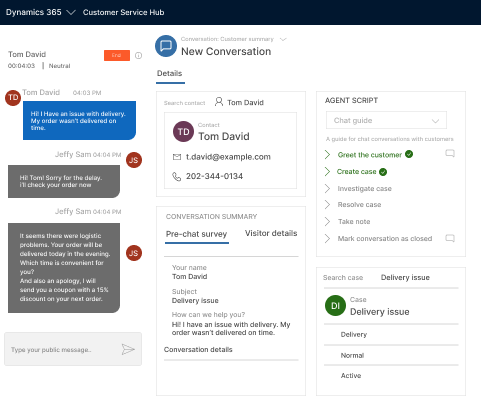Click the 00:04:03 chat timer
The width and height of the screenshot is (481, 399).
[x=21, y=66]
